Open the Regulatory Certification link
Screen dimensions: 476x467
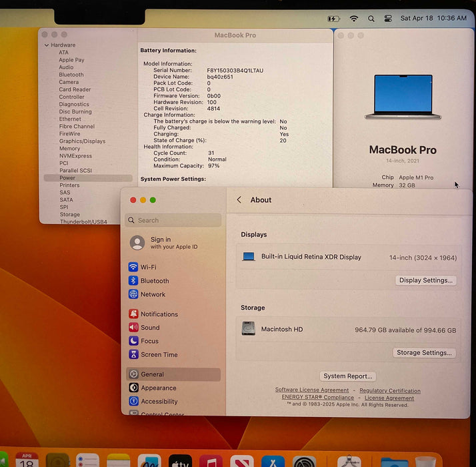[x=390, y=390]
